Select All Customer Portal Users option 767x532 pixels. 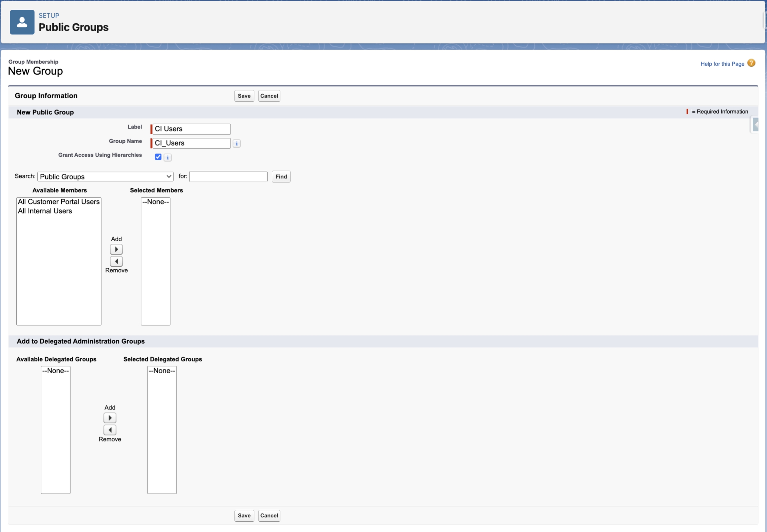[x=59, y=202]
